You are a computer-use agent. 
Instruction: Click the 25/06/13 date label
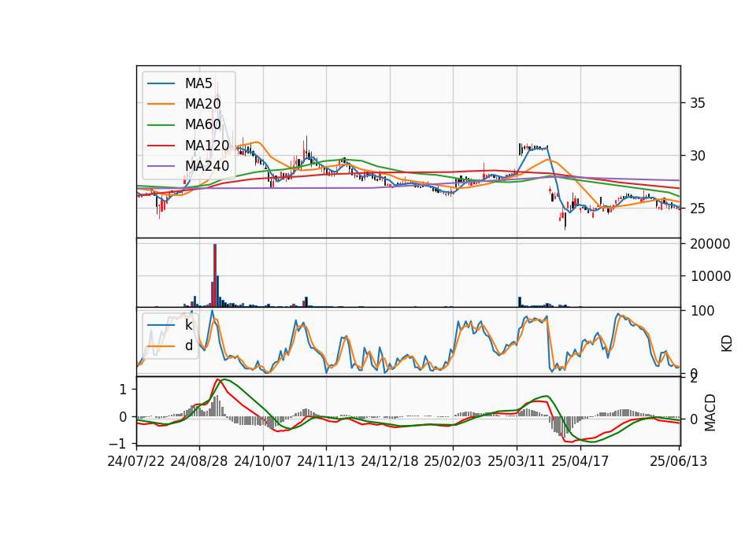pyautogui.click(x=678, y=462)
